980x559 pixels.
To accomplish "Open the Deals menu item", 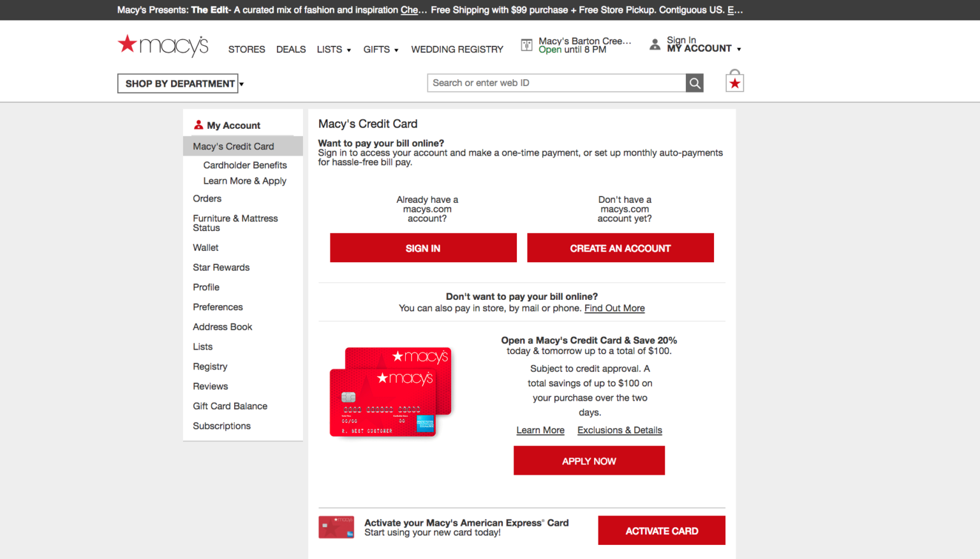I will pyautogui.click(x=291, y=49).
